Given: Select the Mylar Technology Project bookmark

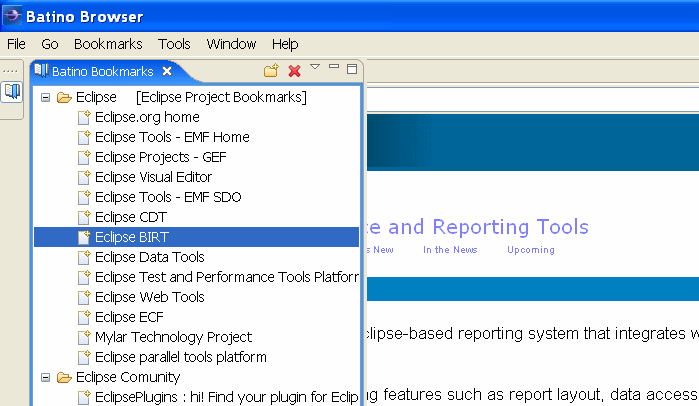Looking at the screenshot, I should (x=173, y=337).
